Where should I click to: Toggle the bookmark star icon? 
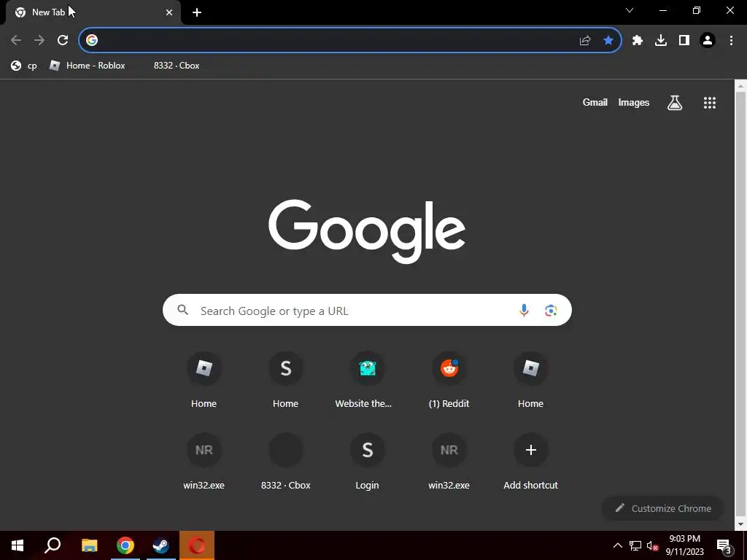[608, 40]
